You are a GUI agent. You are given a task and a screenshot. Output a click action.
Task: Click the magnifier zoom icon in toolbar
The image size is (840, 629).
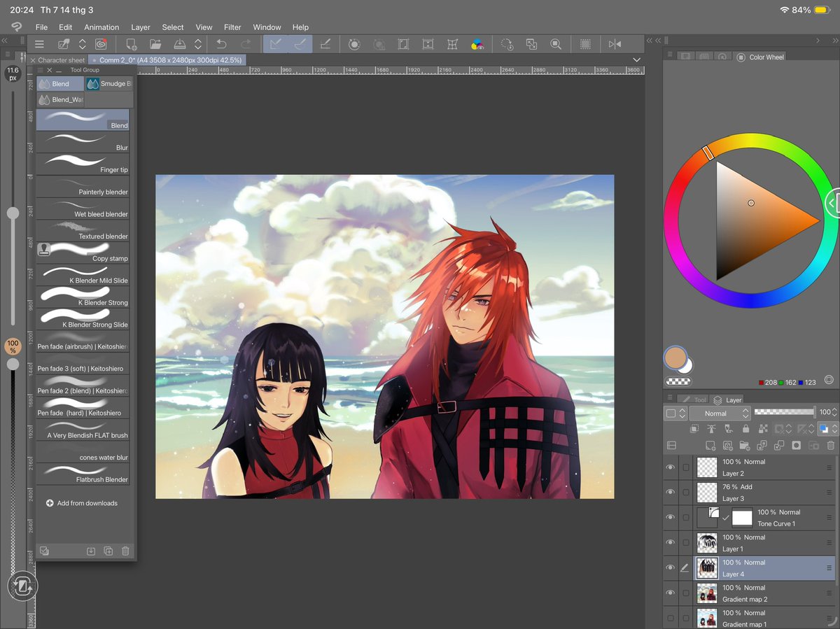556,44
